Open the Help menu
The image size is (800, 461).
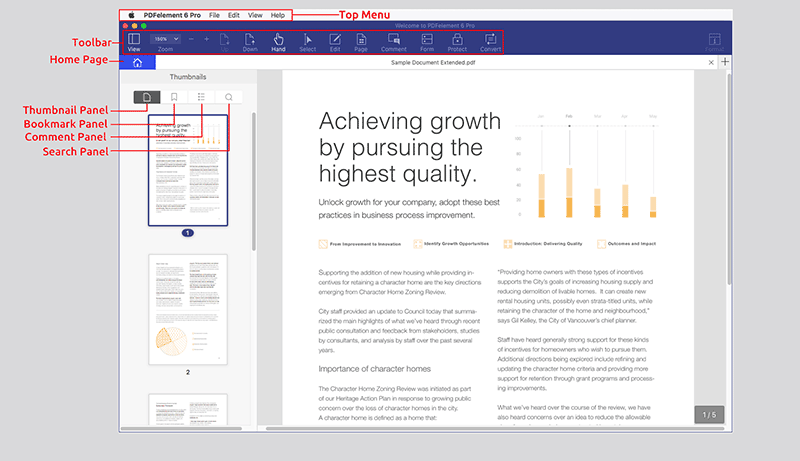(278, 15)
